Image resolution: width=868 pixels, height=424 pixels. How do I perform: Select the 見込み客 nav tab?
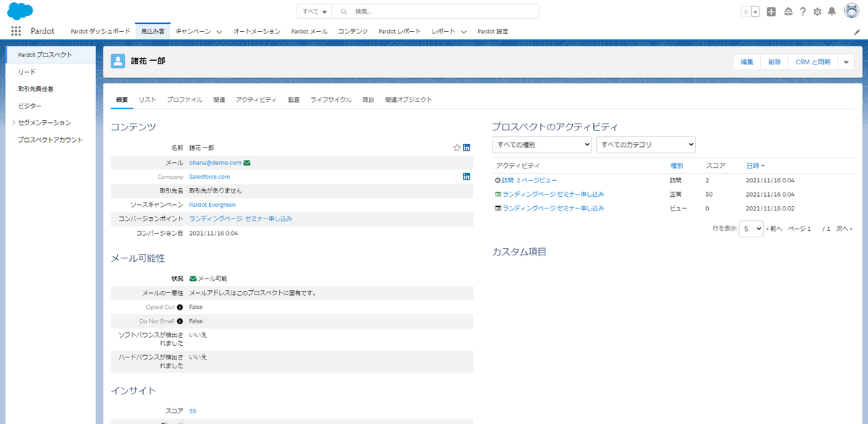click(153, 32)
